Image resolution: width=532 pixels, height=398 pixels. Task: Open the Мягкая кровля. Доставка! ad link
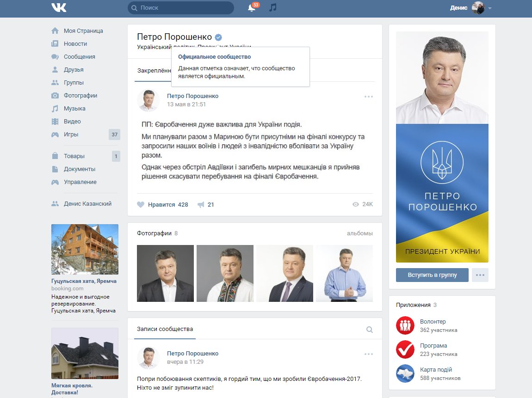72,389
